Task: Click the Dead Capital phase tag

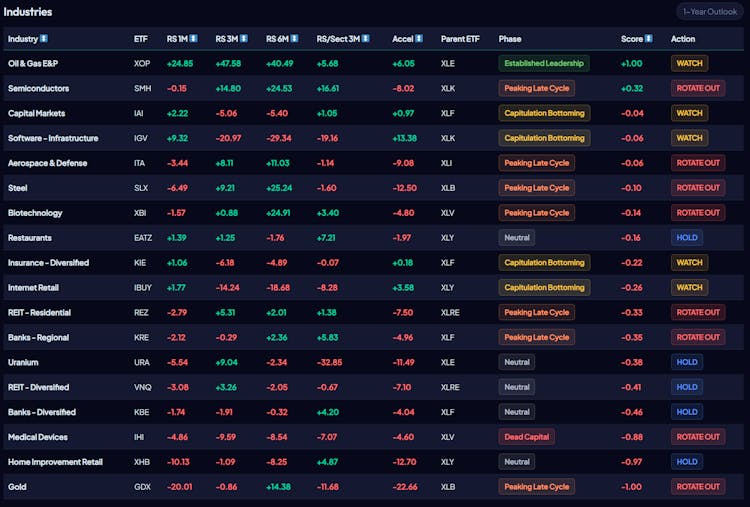Action: [x=526, y=437]
